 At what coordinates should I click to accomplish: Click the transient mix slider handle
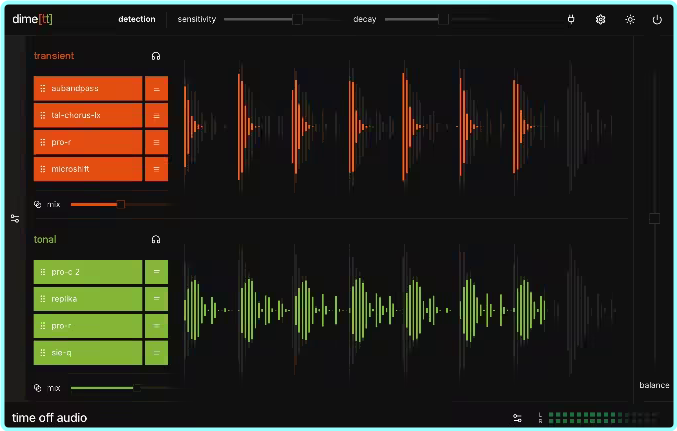(x=121, y=204)
